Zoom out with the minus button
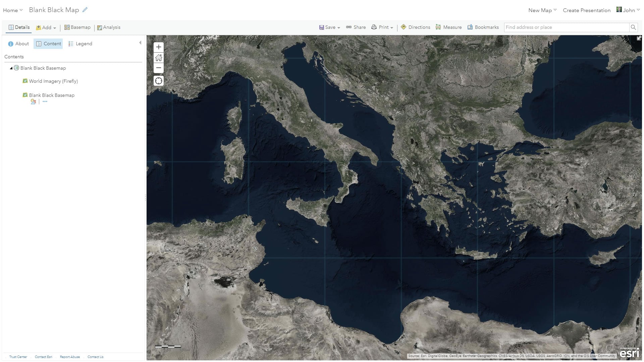 point(159,68)
